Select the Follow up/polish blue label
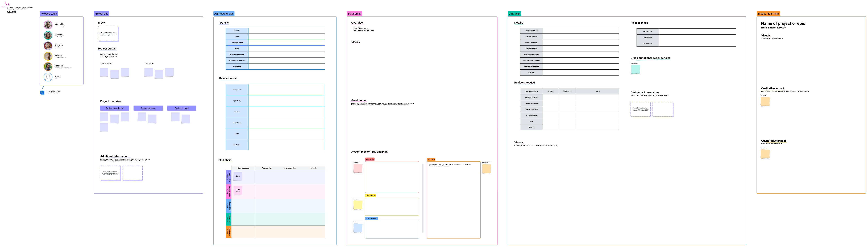 pyautogui.click(x=371, y=218)
